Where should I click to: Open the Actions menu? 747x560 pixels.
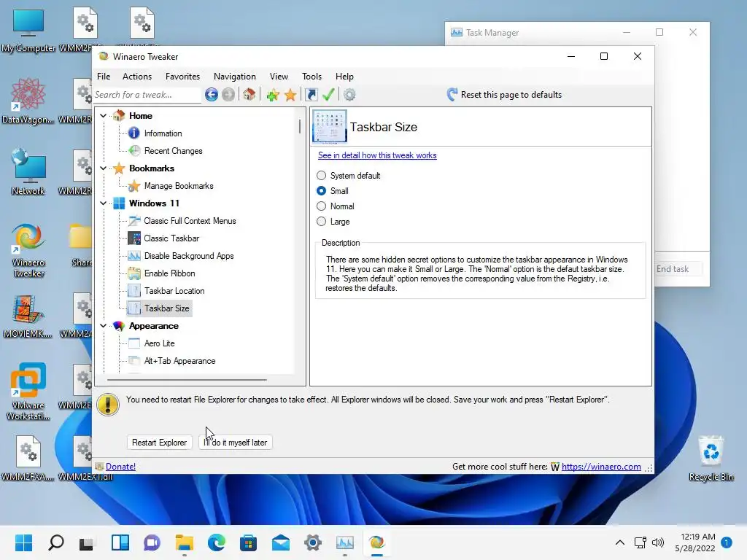[137, 76]
